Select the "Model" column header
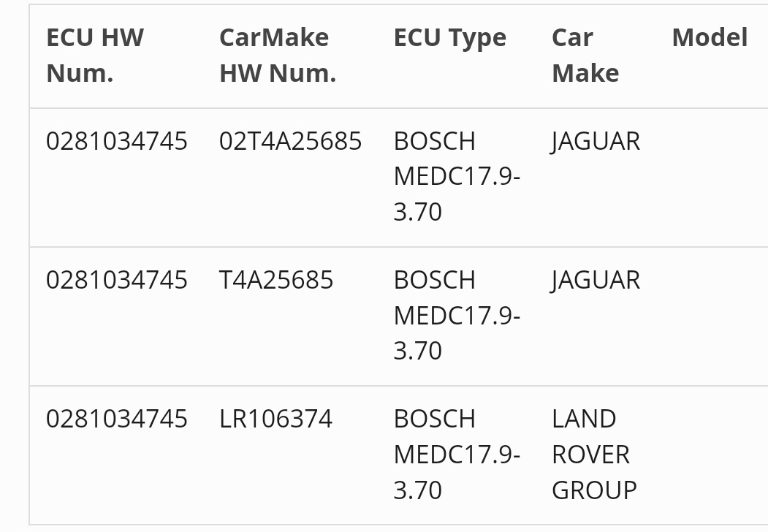The height and width of the screenshot is (532, 768). click(709, 38)
